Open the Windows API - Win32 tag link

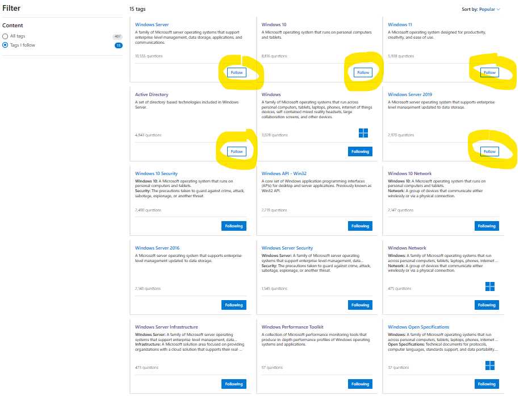[284, 173]
